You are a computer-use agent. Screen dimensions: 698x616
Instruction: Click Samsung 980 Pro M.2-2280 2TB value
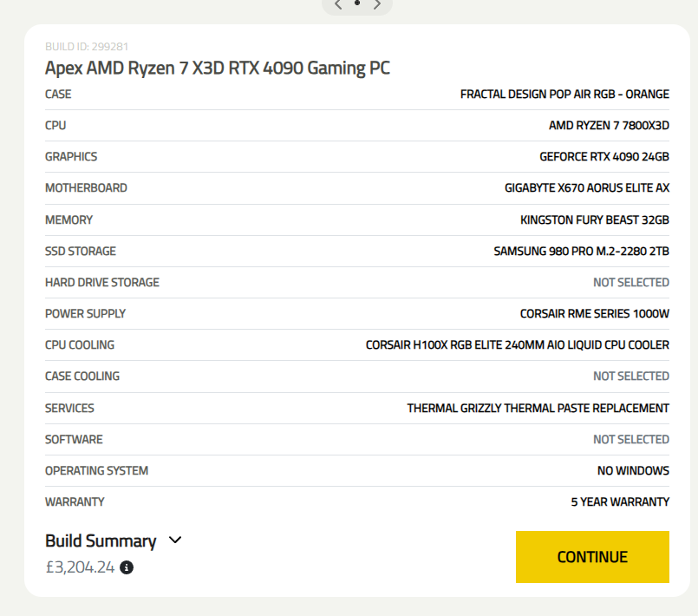pos(581,251)
